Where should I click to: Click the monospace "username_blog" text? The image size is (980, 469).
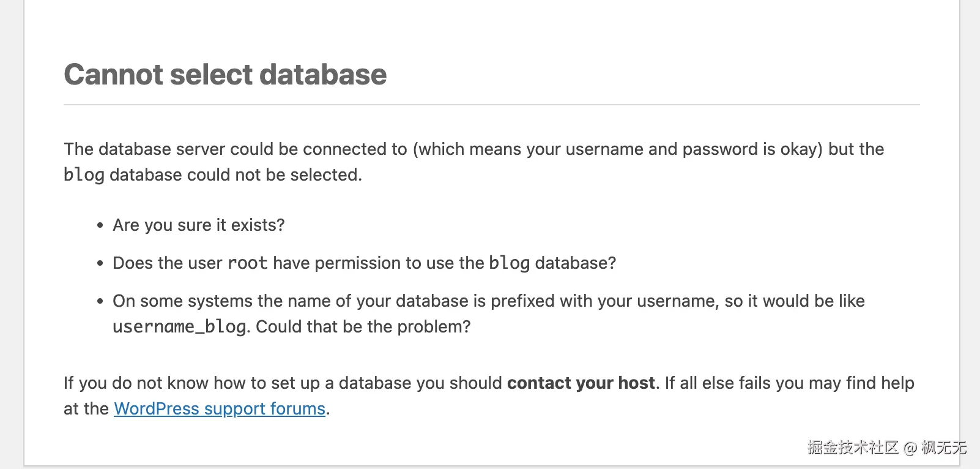[179, 327]
